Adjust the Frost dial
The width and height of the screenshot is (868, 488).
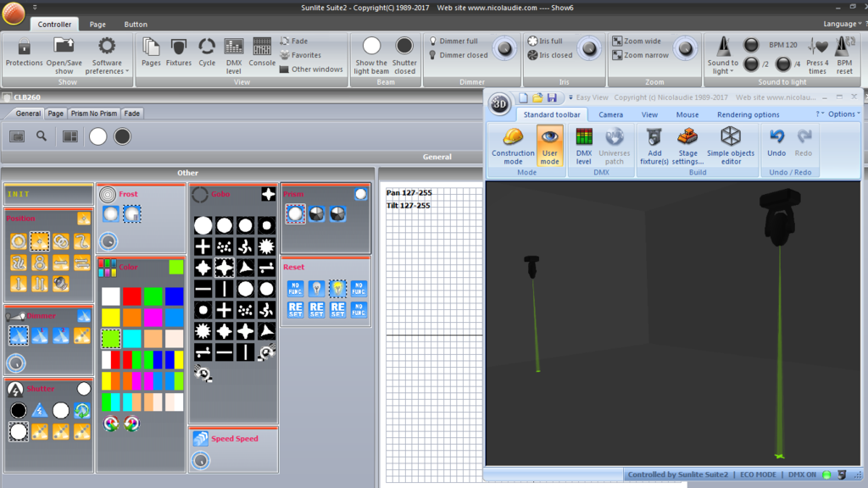coord(108,241)
